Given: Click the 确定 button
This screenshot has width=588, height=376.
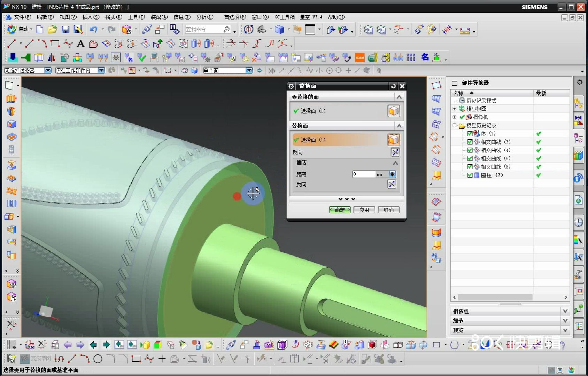Looking at the screenshot, I should (340, 210).
